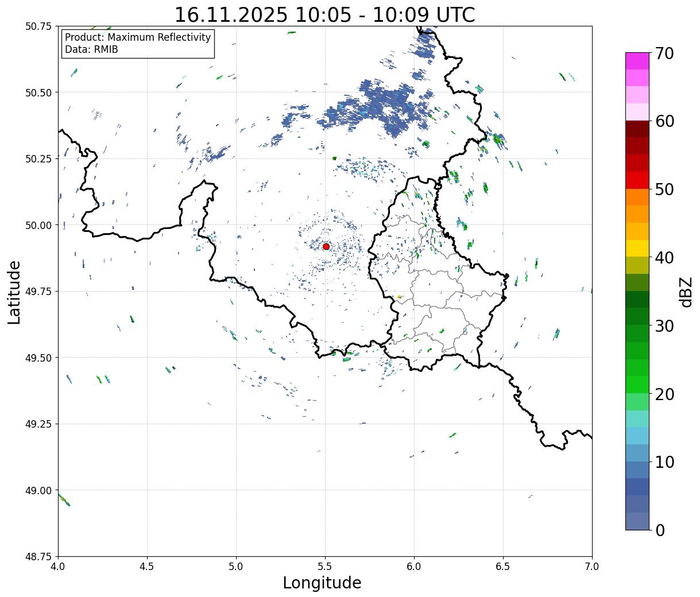The width and height of the screenshot is (700, 597).
Task: Click the 'Longitude' axis label
Action: coord(322,583)
